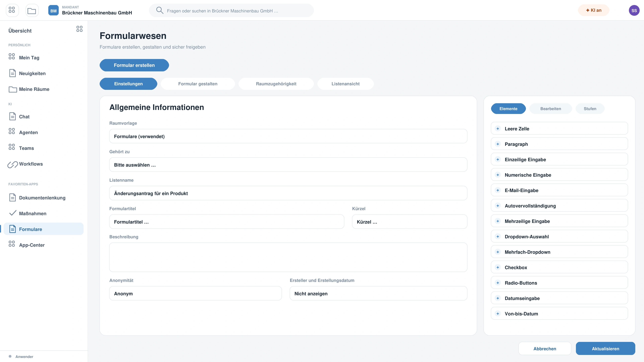Click the Formular erstellen button
The width and height of the screenshot is (644, 362).
click(134, 65)
